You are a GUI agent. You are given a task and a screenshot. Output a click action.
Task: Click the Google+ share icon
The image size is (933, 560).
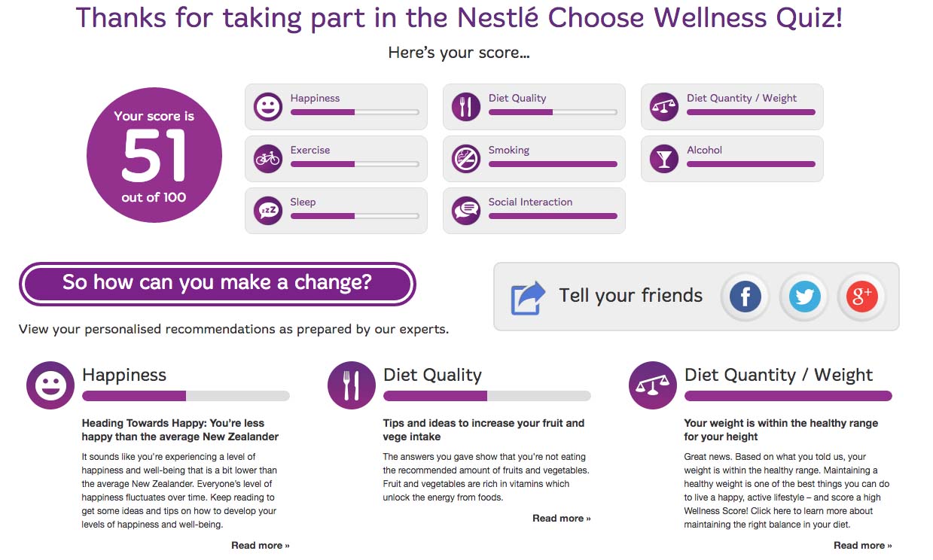pyautogui.click(x=861, y=297)
